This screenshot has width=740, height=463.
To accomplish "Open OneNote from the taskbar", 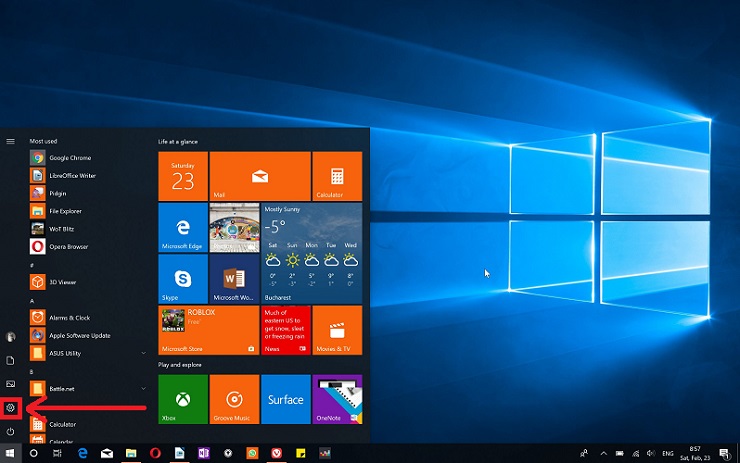I will [x=204, y=453].
